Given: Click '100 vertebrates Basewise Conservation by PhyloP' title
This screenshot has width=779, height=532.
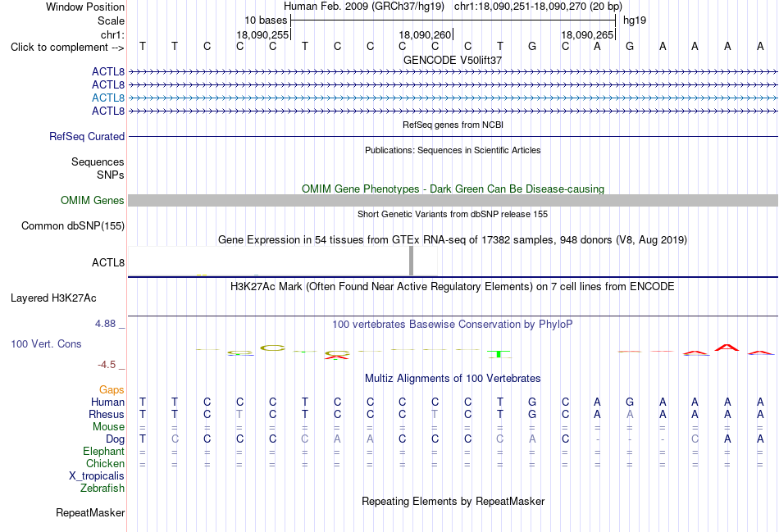Looking at the screenshot, I should (453, 325).
